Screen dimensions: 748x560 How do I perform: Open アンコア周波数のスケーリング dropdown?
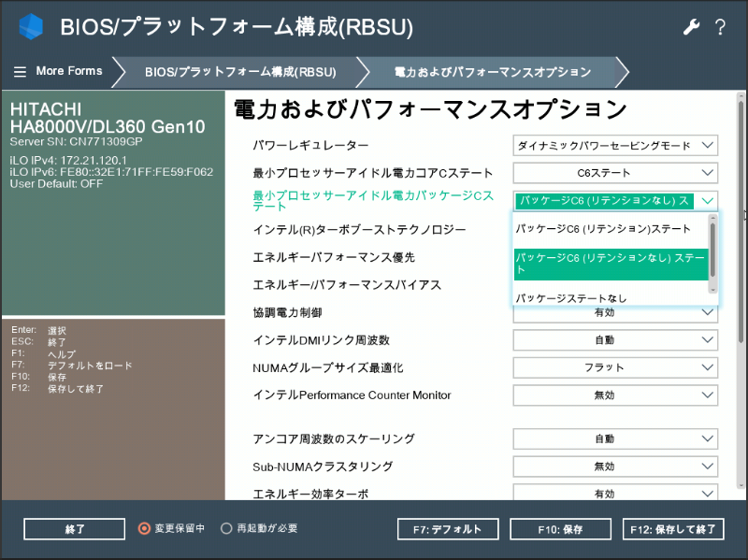tap(615, 438)
